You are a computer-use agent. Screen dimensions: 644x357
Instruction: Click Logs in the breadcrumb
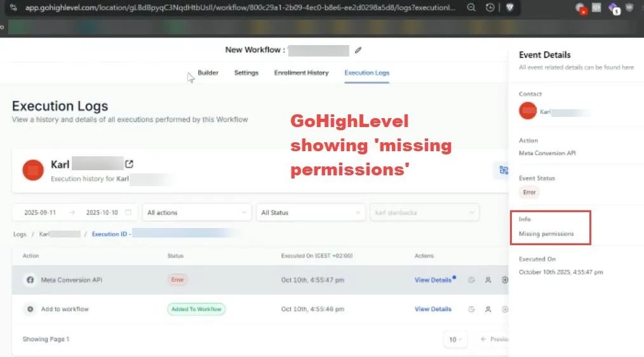19,234
